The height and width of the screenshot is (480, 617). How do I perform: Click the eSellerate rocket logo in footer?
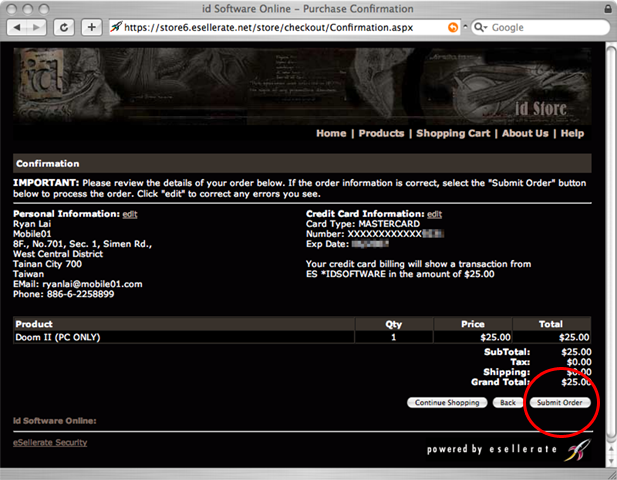coord(578,450)
